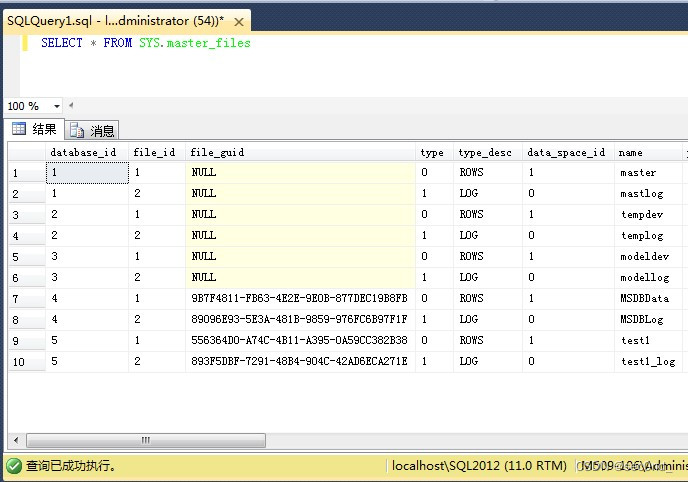The width and height of the screenshot is (688, 482).
Task: Click the mastlog name cell
Action: 649,193
